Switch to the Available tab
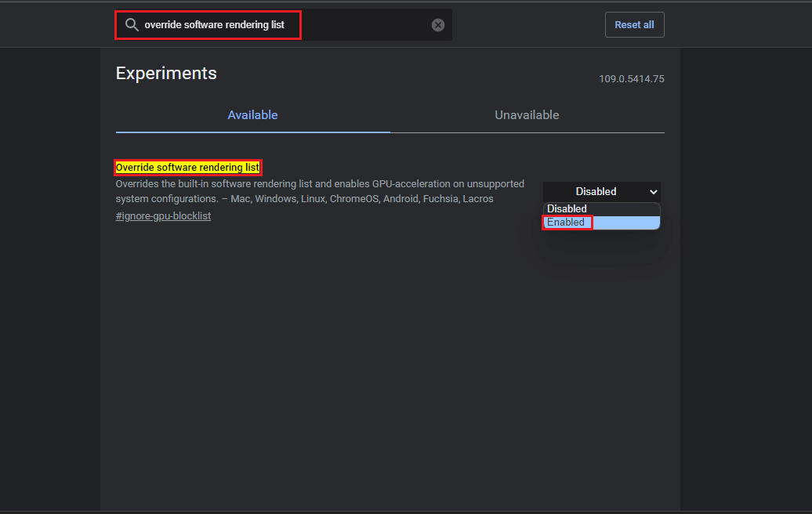 (x=252, y=115)
